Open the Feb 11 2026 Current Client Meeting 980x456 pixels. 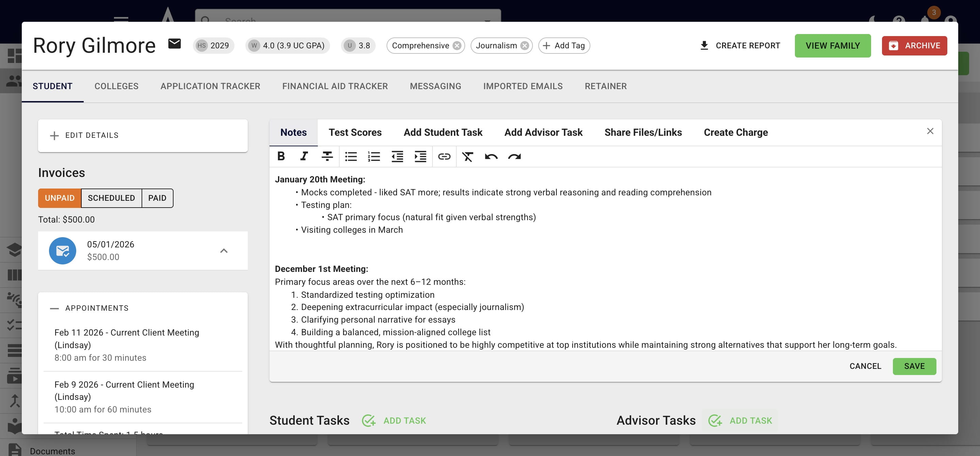coord(143,345)
